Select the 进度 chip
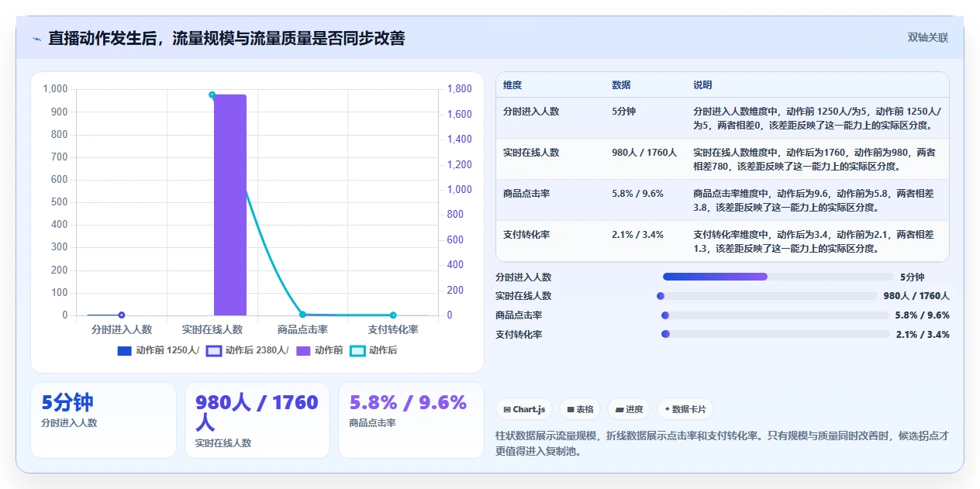Viewport: 980px width, 489px height. point(629,409)
